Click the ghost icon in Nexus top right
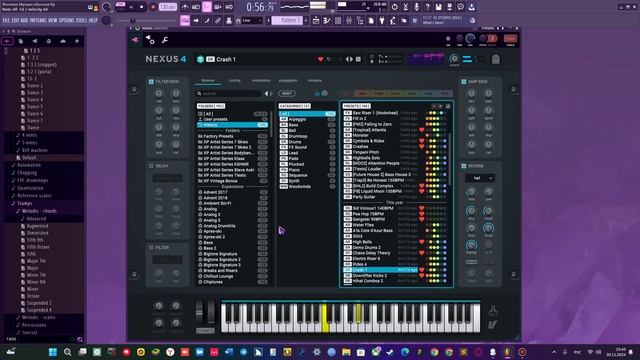This screenshot has width=640, height=360. coord(496,60)
